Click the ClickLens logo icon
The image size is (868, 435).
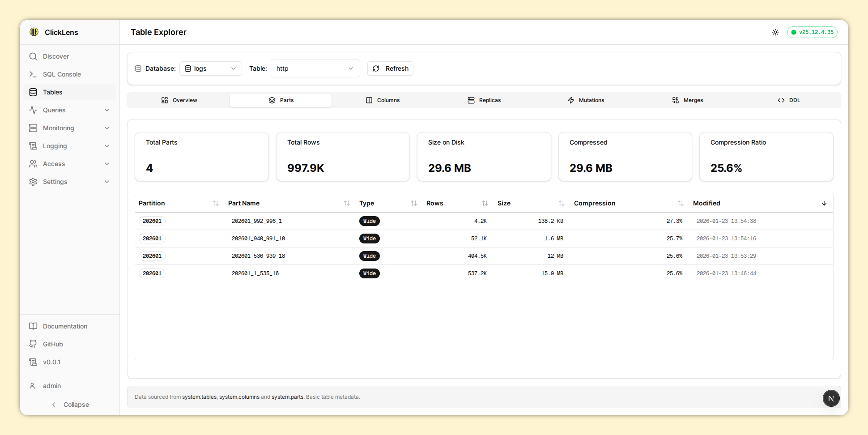tap(34, 32)
